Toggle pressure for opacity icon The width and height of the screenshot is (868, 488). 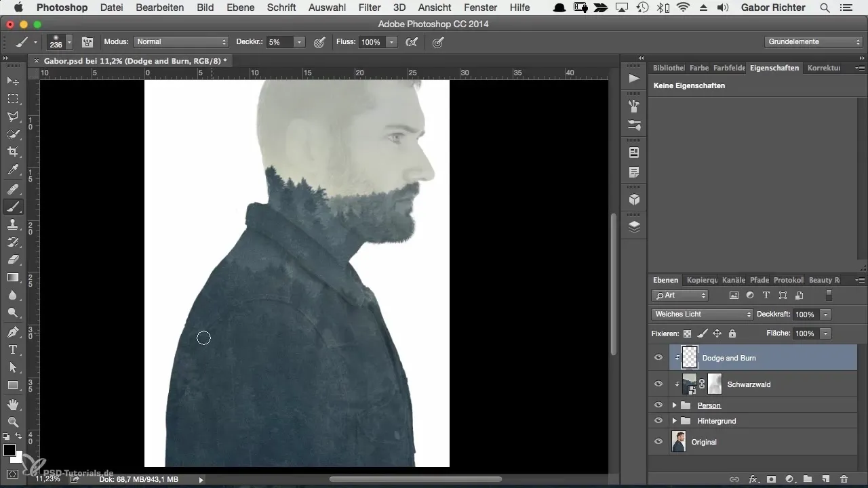[319, 42]
